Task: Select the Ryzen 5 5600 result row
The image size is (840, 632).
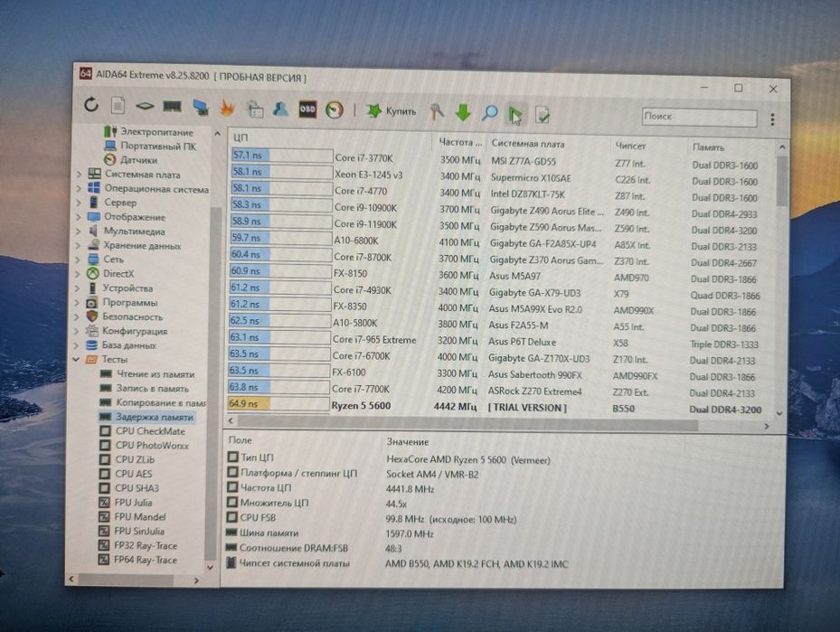Action: [x=496, y=407]
